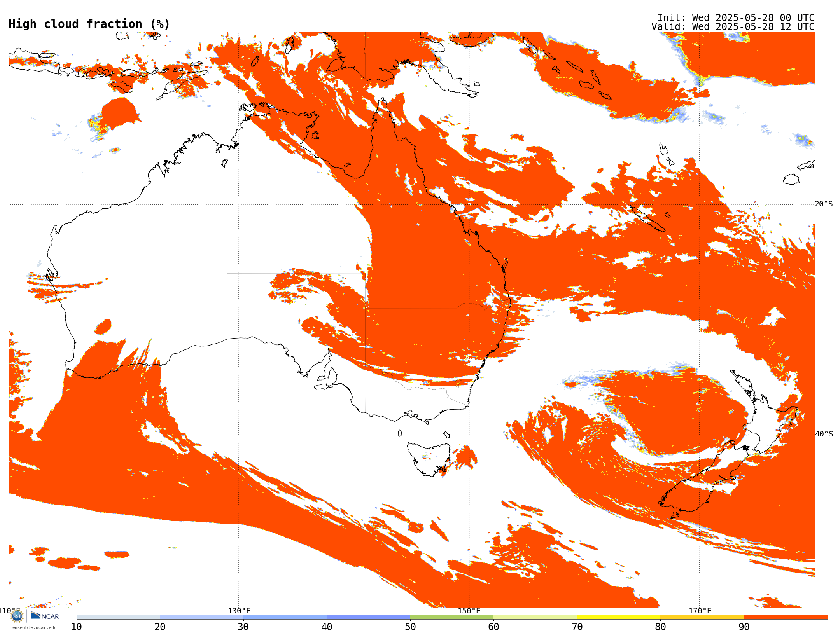Select the 90+ orange-red colorbar segment
Image resolution: width=840 pixels, height=632 pixels.
[786, 617]
